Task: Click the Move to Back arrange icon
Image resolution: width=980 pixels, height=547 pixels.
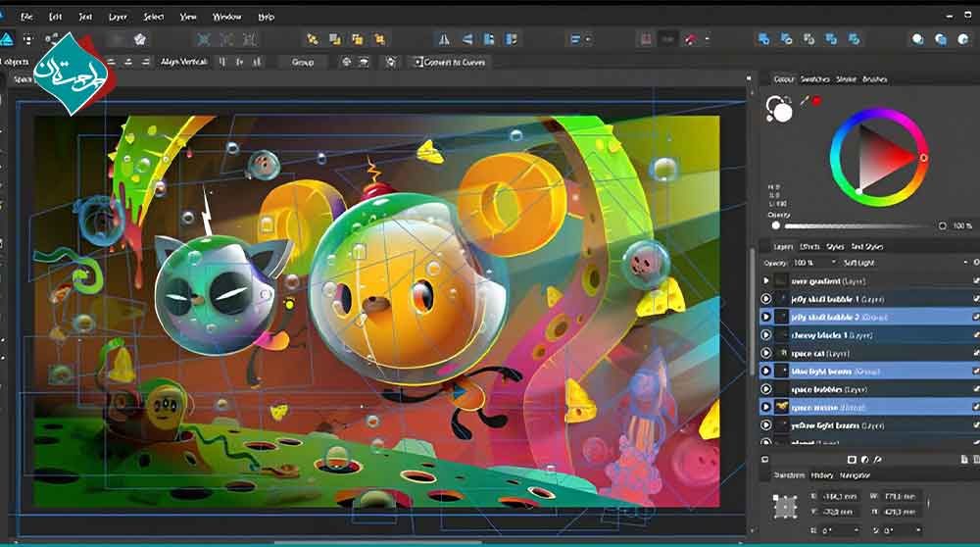Action: click(313, 39)
